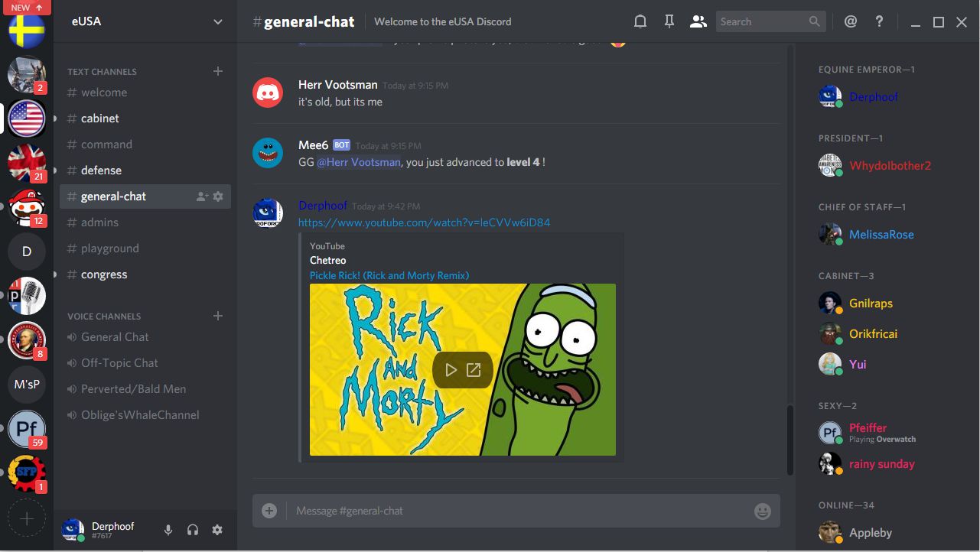Expand eUSA server dropdown menu
980x552 pixels.
[218, 21]
